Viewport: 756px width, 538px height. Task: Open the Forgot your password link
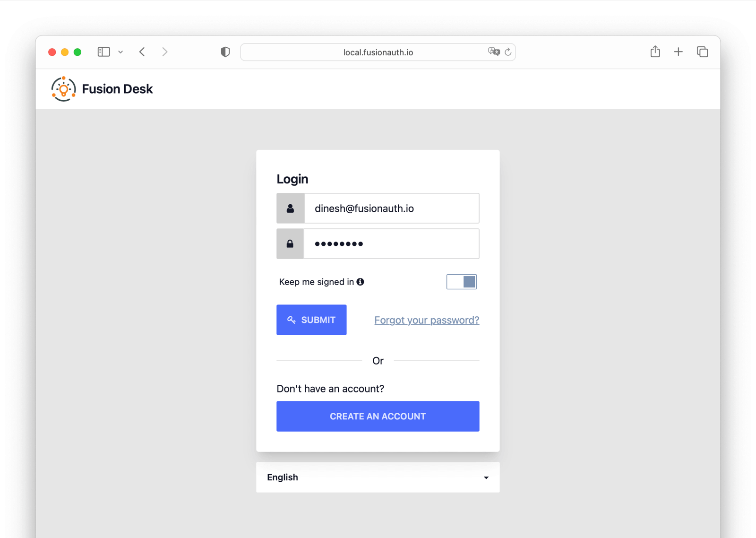pos(427,320)
